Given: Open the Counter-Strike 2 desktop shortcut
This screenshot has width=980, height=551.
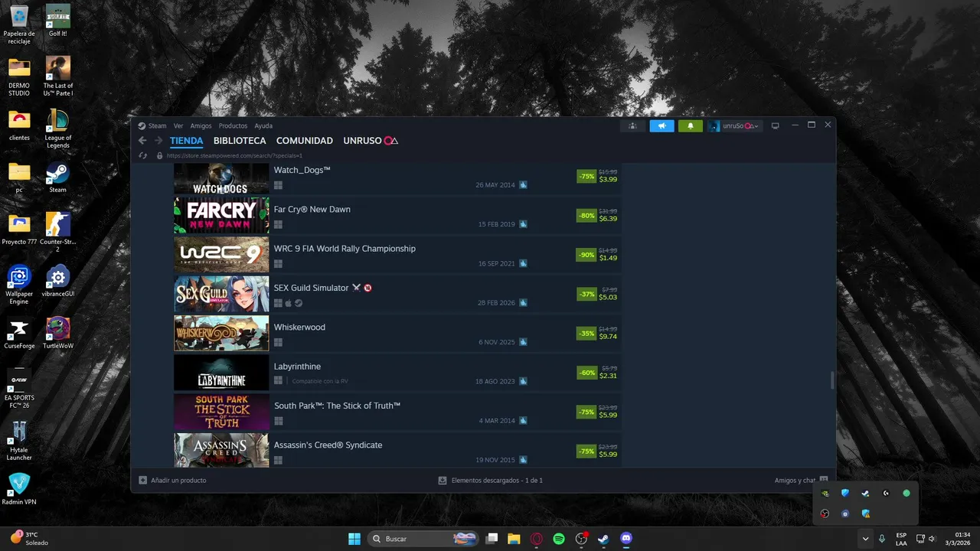Looking at the screenshot, I should point(58,233).
